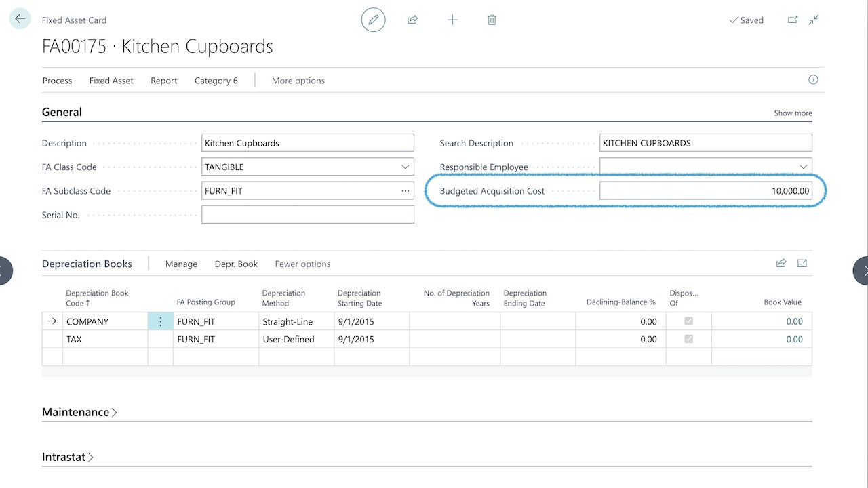Click the back arrow button
Image resolution: width=868 pixels, height=488 pixels.
click(20, 19)
